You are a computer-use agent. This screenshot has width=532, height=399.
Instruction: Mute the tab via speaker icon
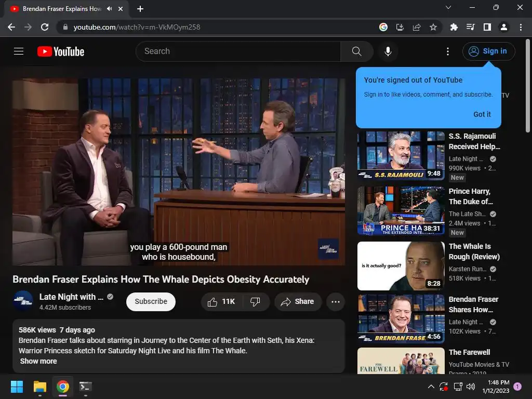tap(109, 9)
